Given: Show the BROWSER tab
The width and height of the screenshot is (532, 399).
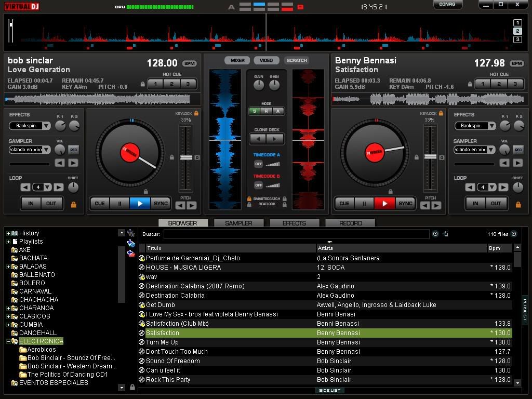Looking at the screenshot, I should tap(182, 223).
